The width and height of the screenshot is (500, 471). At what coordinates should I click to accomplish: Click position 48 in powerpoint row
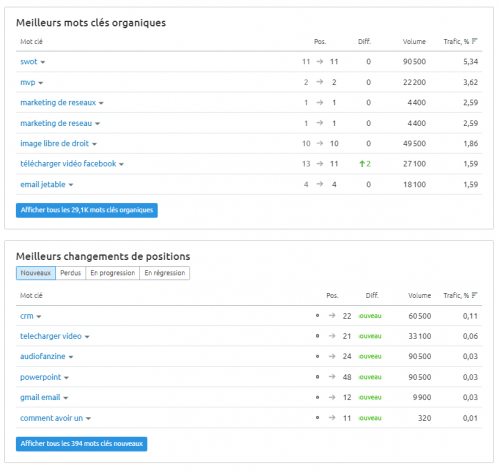(347, 377)
